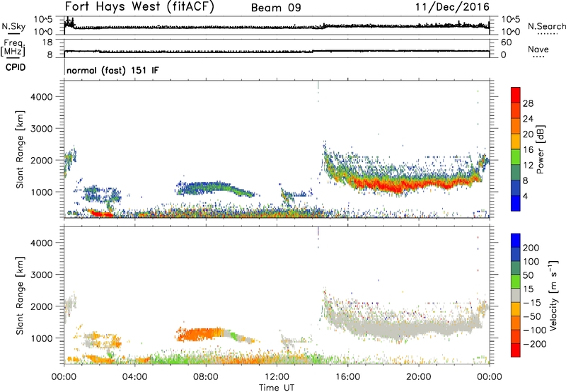Screen dimensions: 566x392
Task: Click the '18' frequency axis tick
Action: 47,42
